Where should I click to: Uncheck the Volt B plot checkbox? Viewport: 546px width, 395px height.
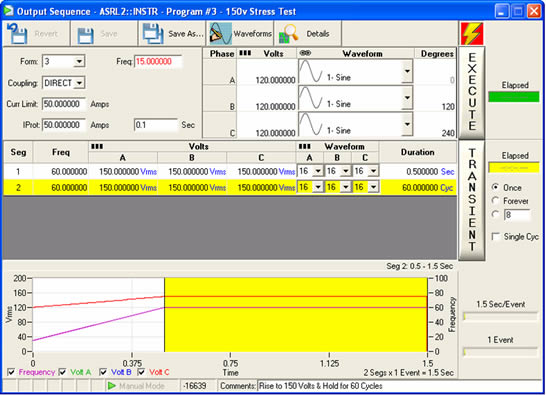(x=103, y=372)
